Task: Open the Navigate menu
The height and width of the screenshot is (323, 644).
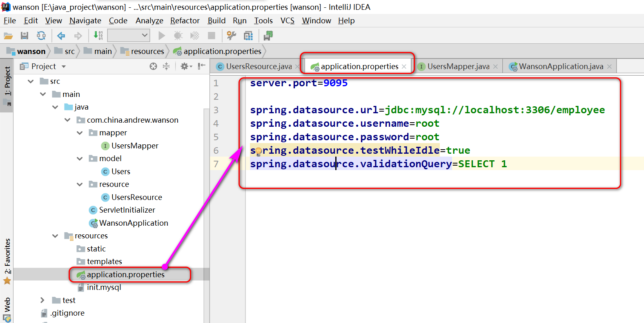Action: (85, 20)
